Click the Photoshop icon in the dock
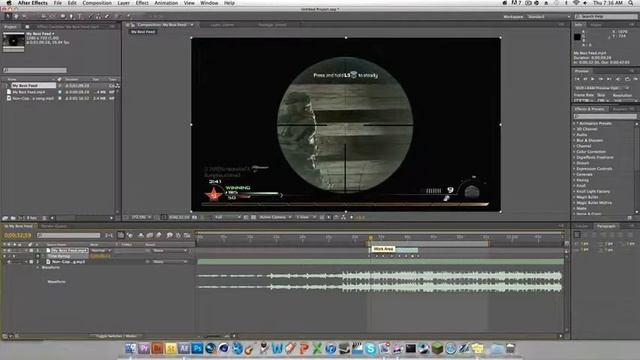 198,348
